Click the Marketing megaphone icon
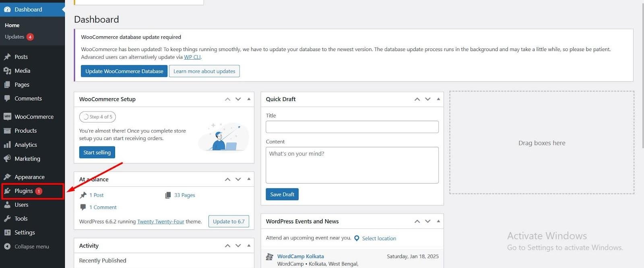The height and width of the screenshot is (268, 644). [x=7, y=159]
